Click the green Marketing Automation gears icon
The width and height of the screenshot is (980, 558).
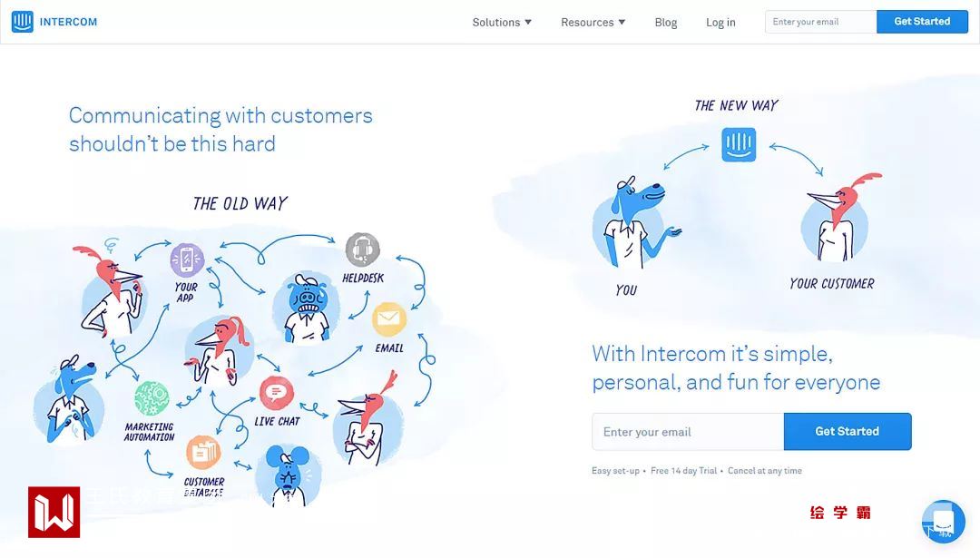152,398
